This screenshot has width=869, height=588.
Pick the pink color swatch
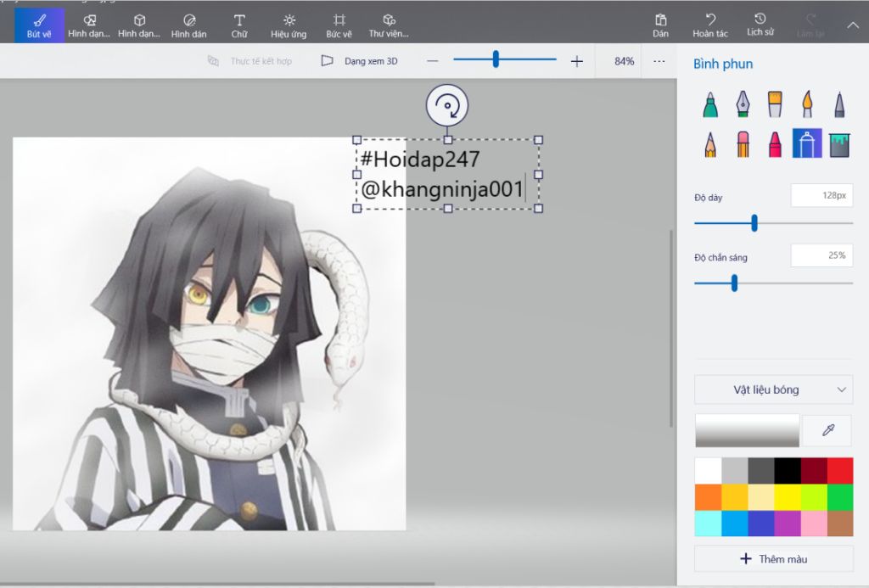pos(814,524)
